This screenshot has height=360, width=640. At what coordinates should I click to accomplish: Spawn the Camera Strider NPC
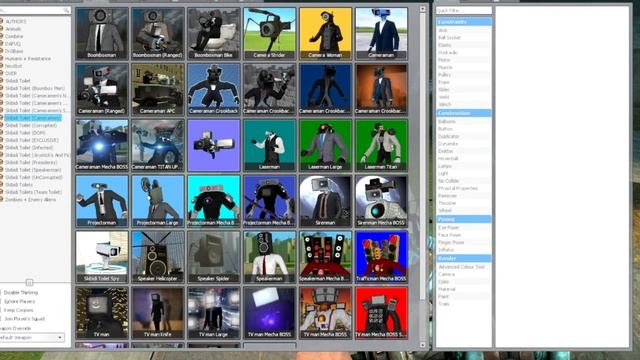pyautogui.click(x=269, y=33)
